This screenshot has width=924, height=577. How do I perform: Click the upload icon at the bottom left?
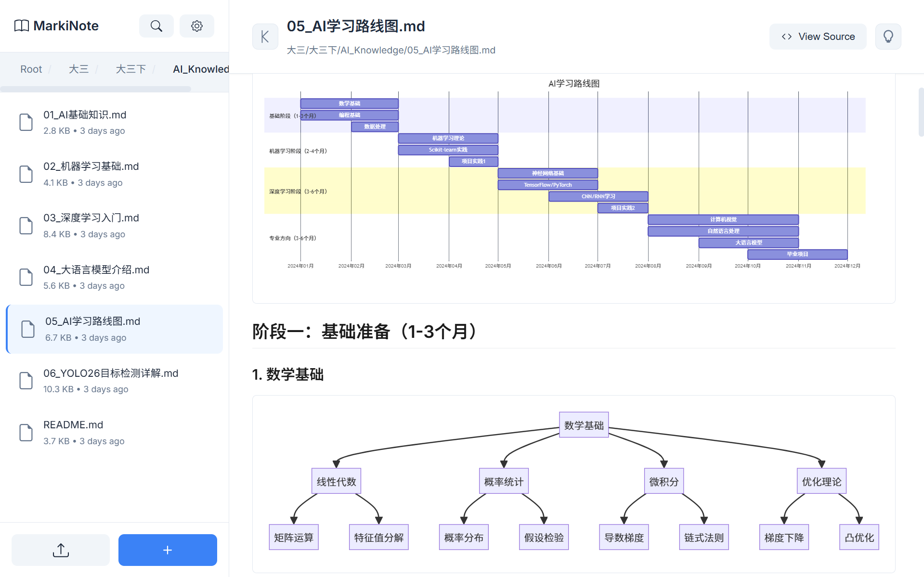click(60, 550)
